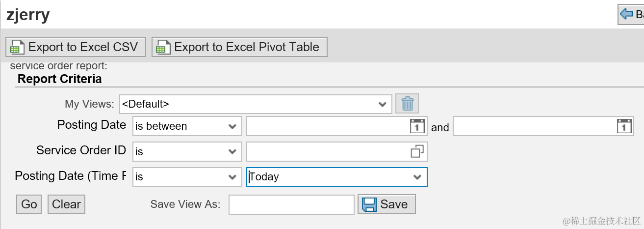Delete the view with the trash icon
The image size is (644, 229).
408,104
